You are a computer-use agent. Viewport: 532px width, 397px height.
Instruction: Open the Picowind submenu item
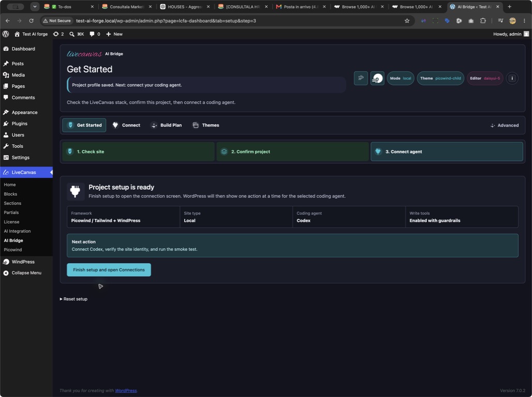[x=13, y=250]
